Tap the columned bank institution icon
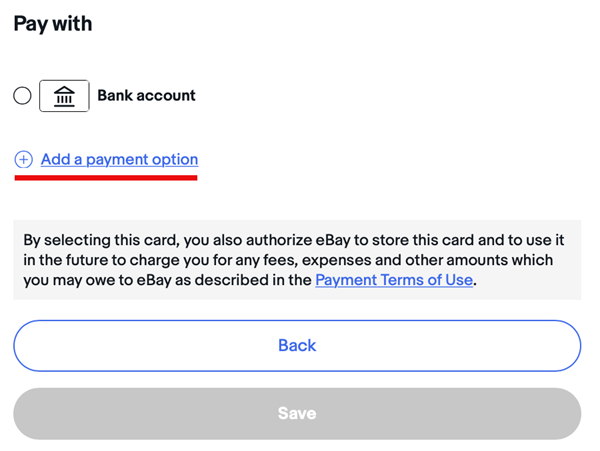600x451 pixels. [64, 96]
